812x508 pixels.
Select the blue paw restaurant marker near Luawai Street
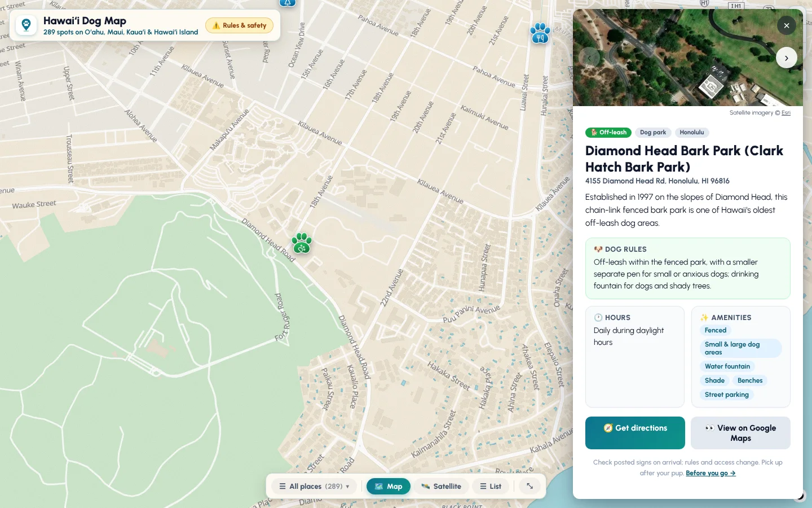pyautogui.click(x=540, y=33)
